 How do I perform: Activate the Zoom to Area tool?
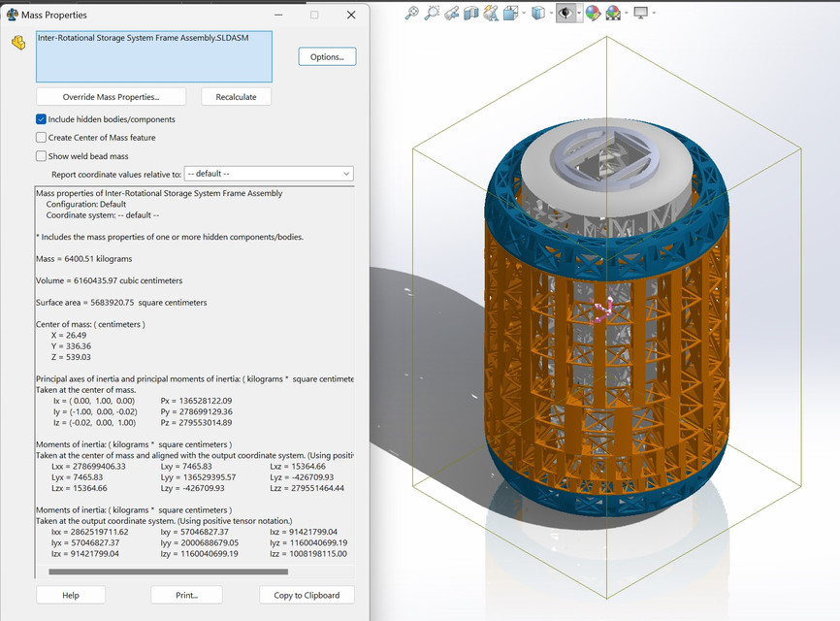pos(432,13)
